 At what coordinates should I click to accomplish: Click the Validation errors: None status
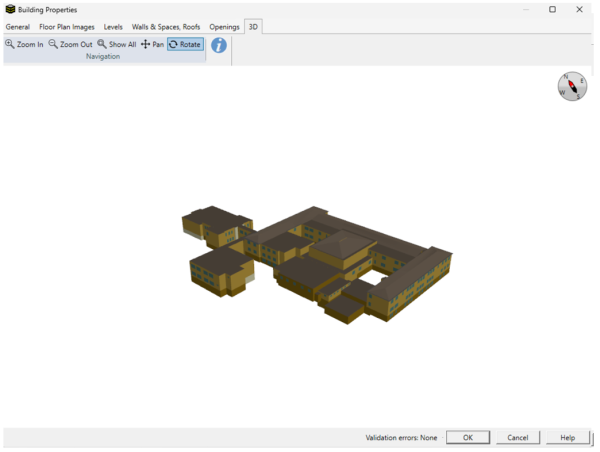pyautogui.click(x=401, y=438)
